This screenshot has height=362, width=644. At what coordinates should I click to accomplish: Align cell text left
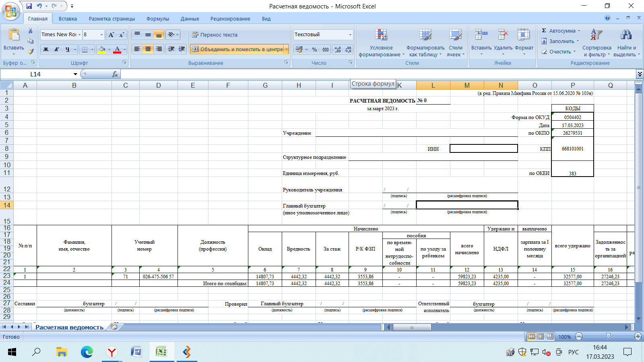click(137, 49)
